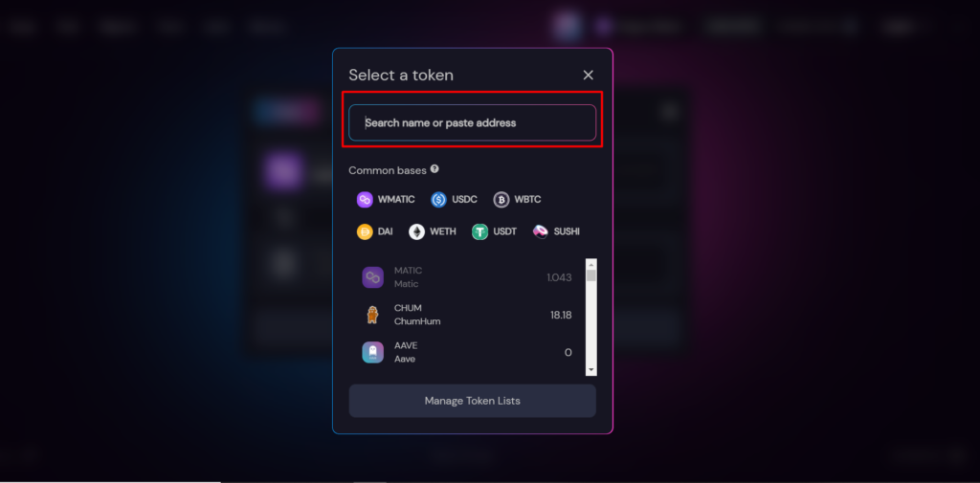This screenshot has height=483, width=980.
Task: Select the MATIC row in the token list
Action: 467,277
